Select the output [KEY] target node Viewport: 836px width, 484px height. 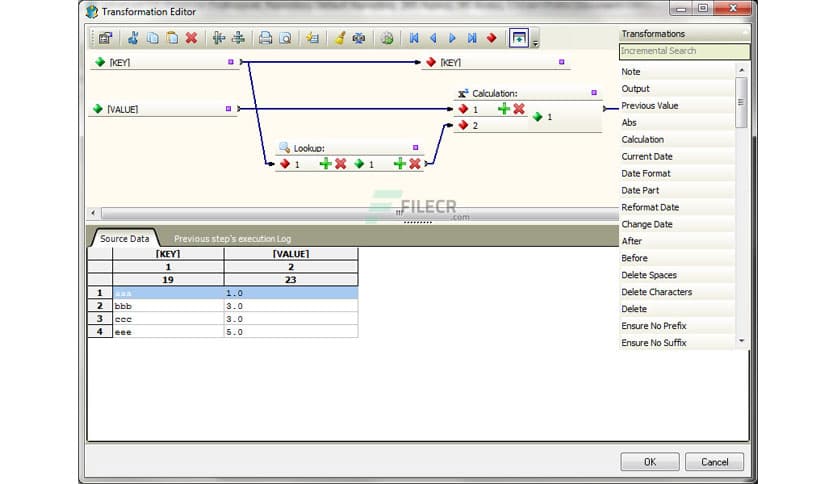coord(496,62)
